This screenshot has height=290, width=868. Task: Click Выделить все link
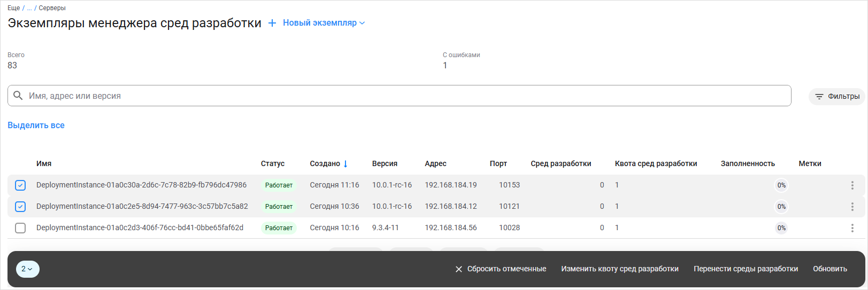tap(36, 125)
